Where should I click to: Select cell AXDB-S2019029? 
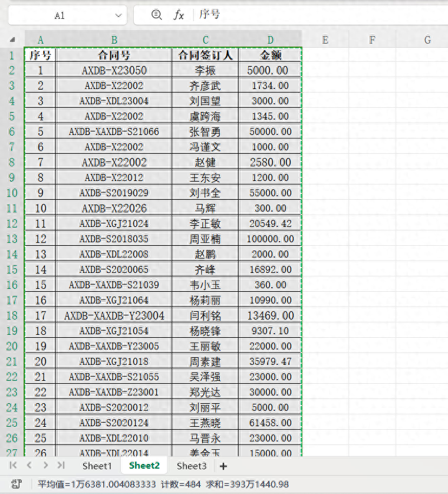coord(114,193)
